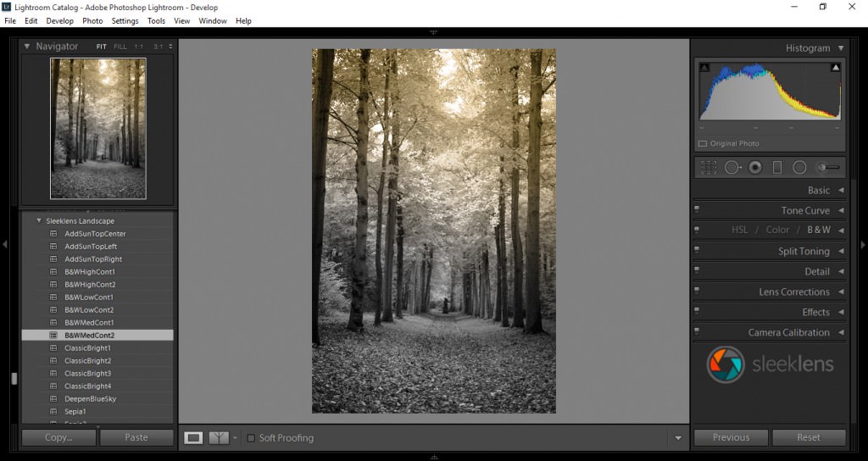This screenshot has height=461, width=868.
Task: Show the top module picker panel
Action: (x=433, y=33)
